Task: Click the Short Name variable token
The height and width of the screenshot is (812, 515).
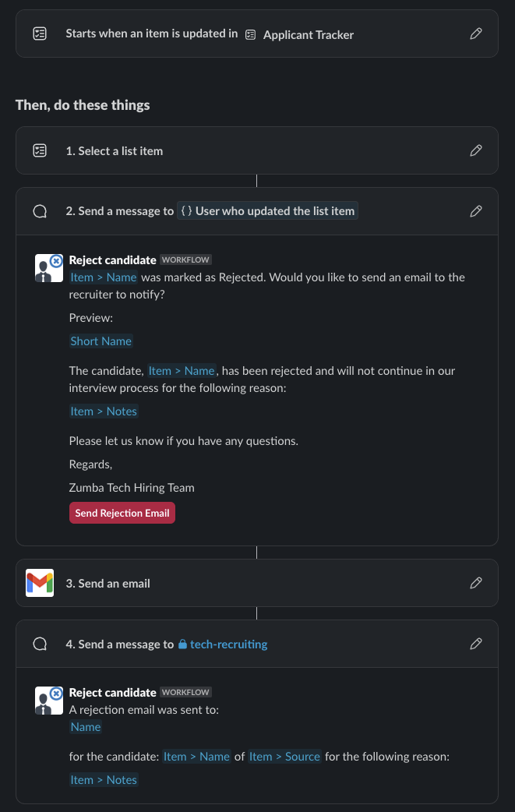Action: click(101, 341)
